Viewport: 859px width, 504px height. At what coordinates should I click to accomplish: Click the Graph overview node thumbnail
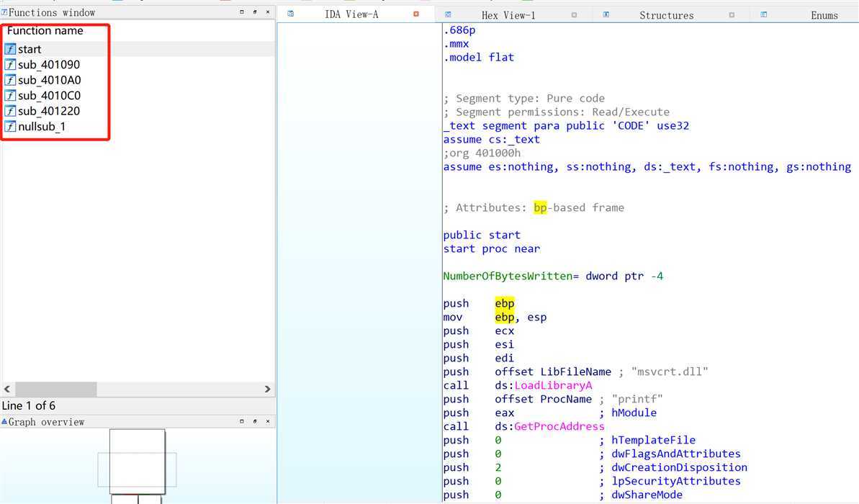[x=137, y=462]
